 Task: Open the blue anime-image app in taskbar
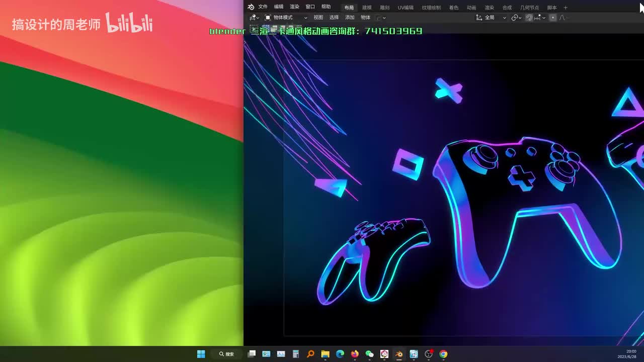(414, 354)
